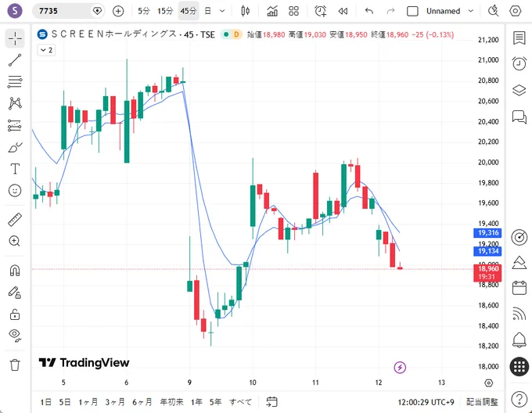This screenshot has width=532, height=413.
Task: Select the 5日 time range
Action: point(65,402)
